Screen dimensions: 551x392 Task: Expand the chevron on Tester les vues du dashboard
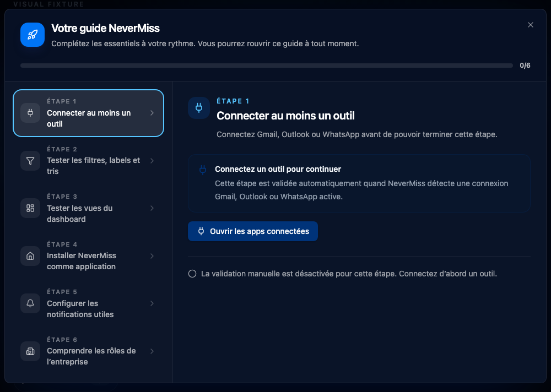coord(152,208)
